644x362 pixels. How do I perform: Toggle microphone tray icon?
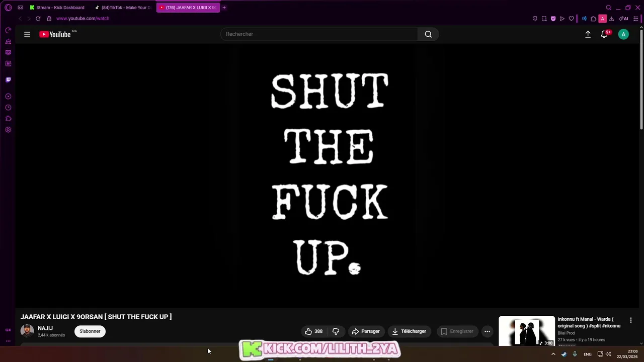pyautogui.click(x=575, y=354)
